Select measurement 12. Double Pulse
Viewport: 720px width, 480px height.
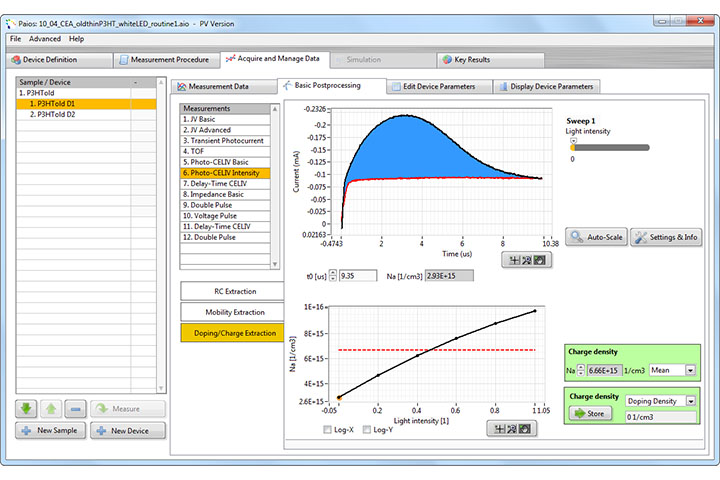tap(225, 237)
